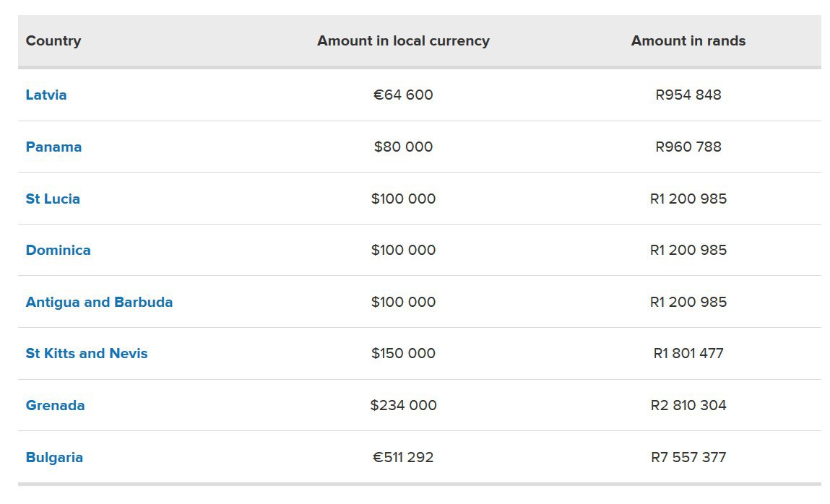The width and height of the screenshot is (830, 504).
Task: Select the R7 557 377 rand value
Action: click(x=688, y=457)
